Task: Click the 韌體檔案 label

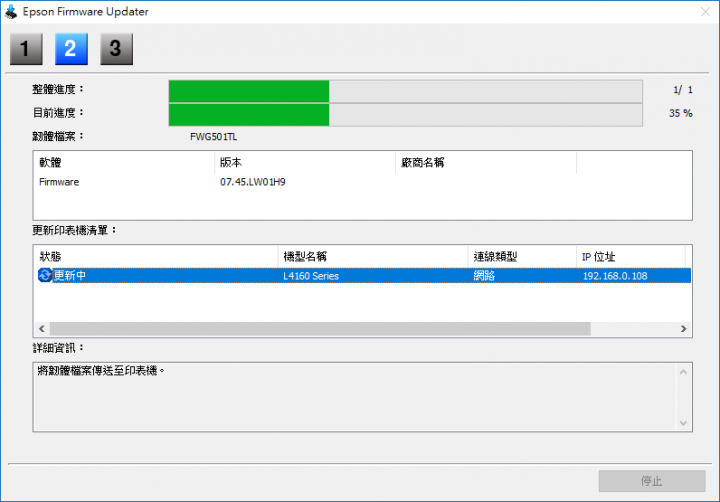Action: pyautogui.click(x=58, y=136)
